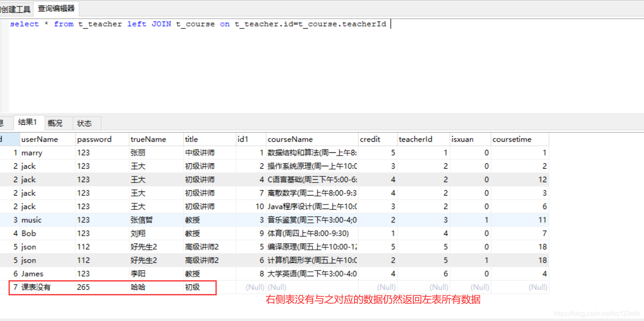Image resolution: width=644 pixels, height=321 pixels.
Task: Click the isxuan column header
Action: (x=470, y=139)
